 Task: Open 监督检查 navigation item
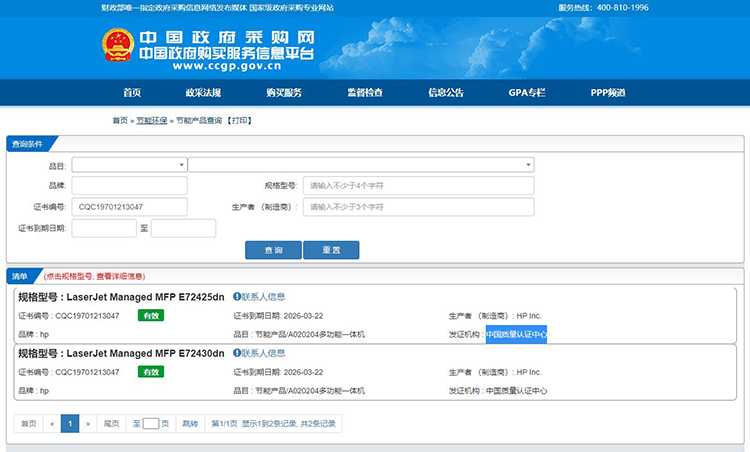[x=365, y=92]
